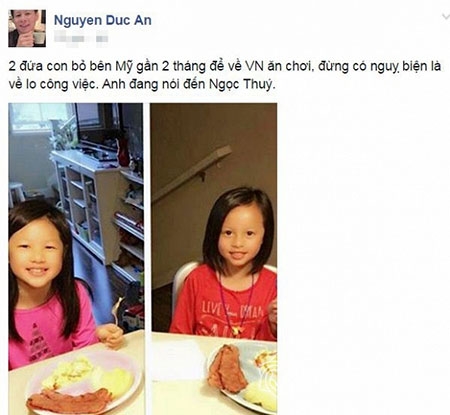
Task: Open the photo of the girl in pink shirt
Action: pos(76,259)
